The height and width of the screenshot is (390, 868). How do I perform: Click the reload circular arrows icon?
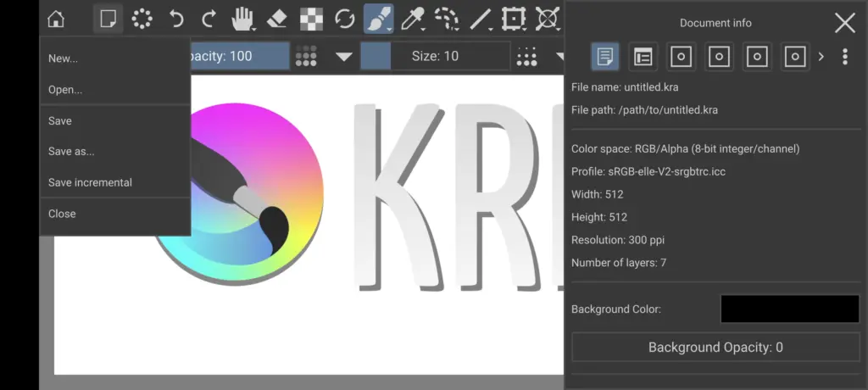(345, 19)
